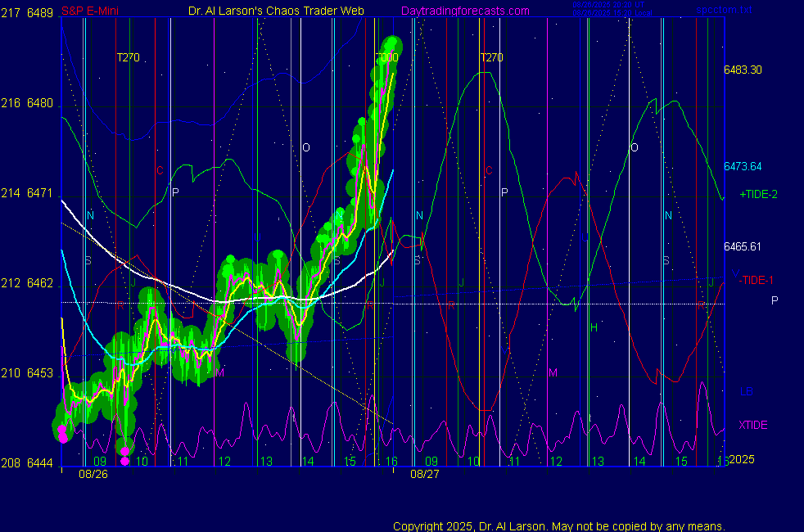This screenshot has width=804, height=532.
Task: Click the magenta dot on the bottom axis
Action: point(124,462)
